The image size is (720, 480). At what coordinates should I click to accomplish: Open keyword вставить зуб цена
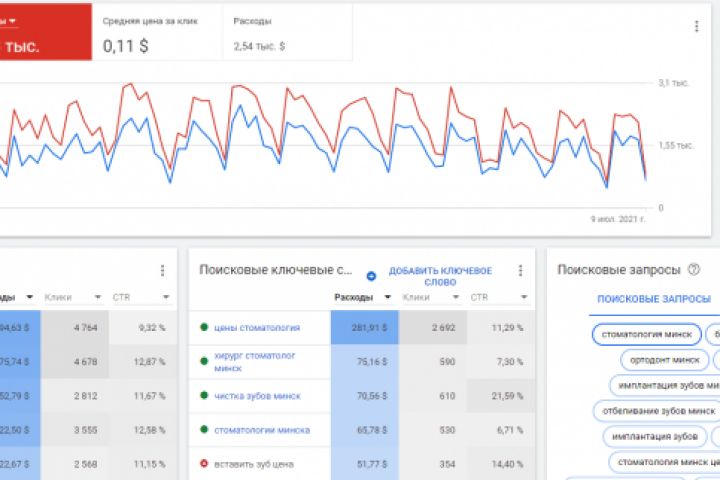(254, 464)
